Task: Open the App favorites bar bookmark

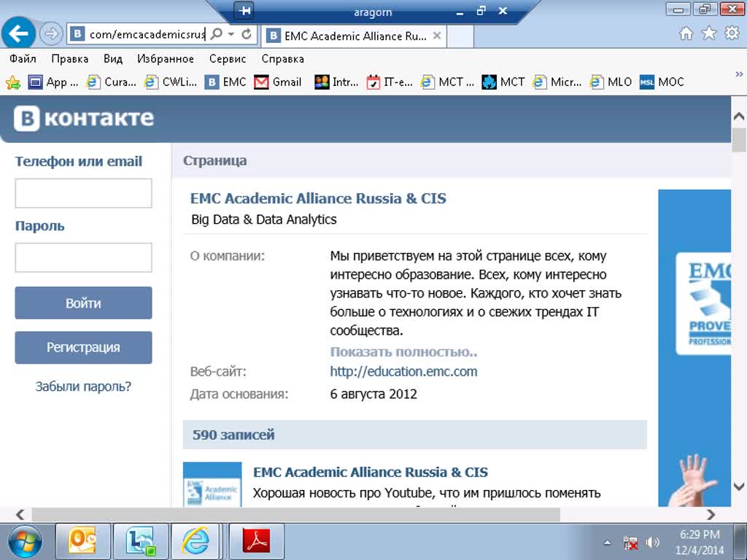Action: 53,82
